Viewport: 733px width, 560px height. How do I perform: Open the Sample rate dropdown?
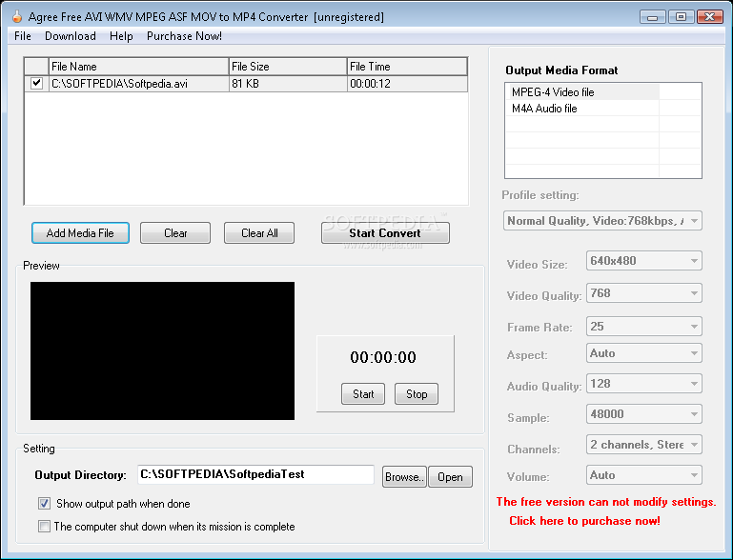[x=644, y=414]
